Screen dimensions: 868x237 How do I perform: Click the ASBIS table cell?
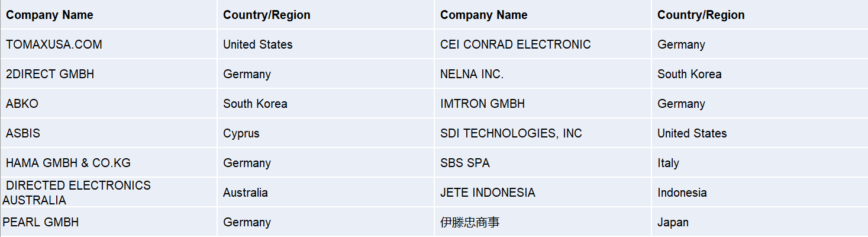click(109, 133)
